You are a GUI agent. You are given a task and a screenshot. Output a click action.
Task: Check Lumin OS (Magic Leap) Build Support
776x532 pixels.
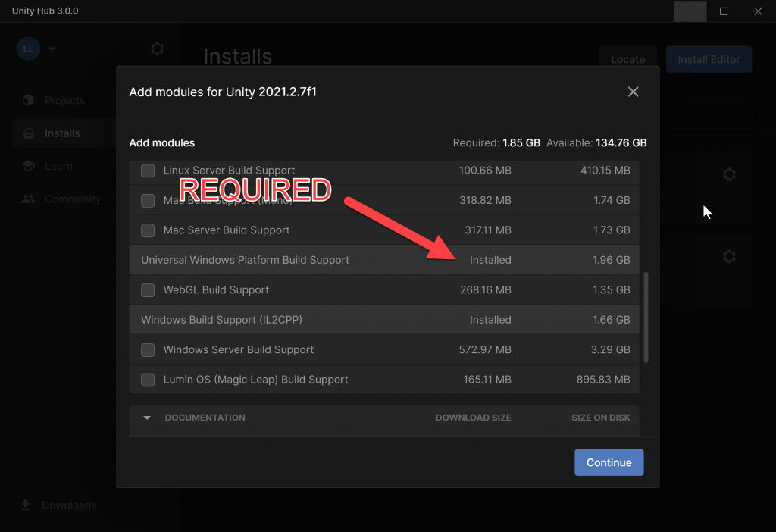click(148, 380)
